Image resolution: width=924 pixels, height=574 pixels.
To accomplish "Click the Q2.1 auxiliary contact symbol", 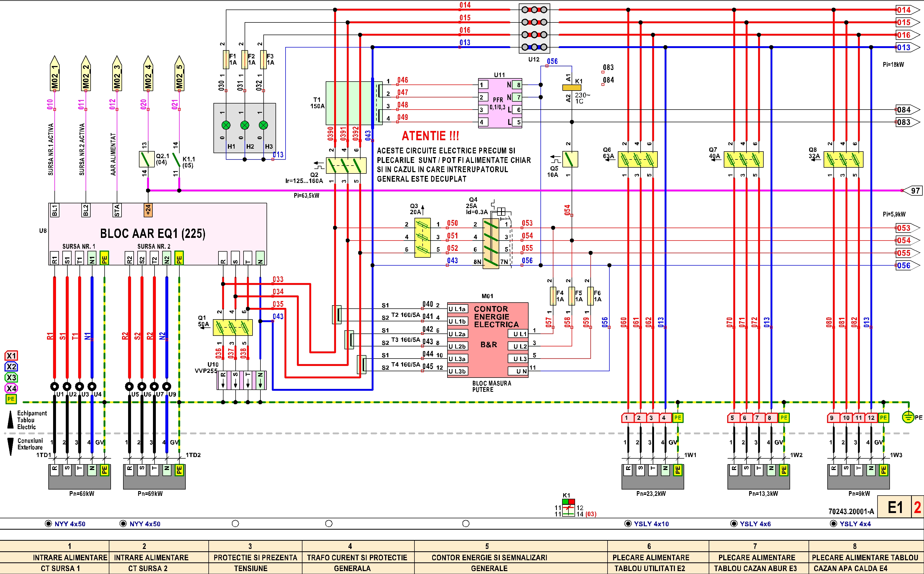I will 147,159.
